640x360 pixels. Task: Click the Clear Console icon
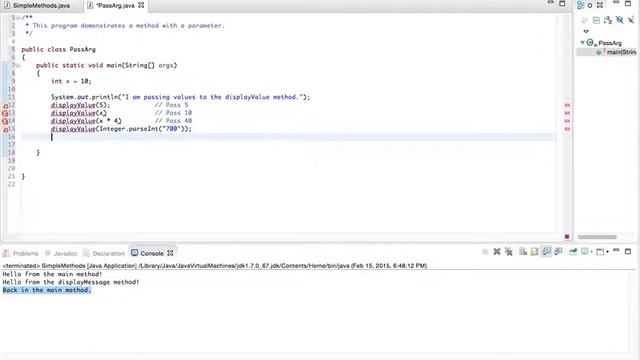tap(523, 252)
